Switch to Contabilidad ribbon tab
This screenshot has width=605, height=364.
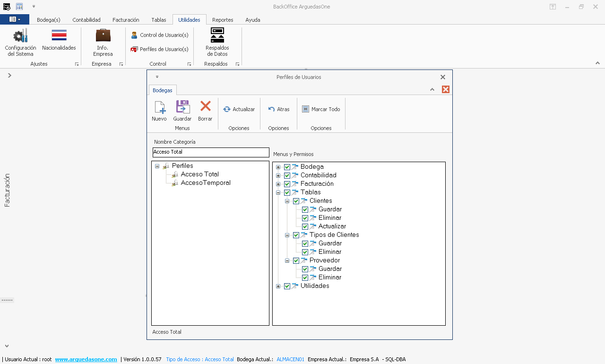(x=86, y=20)
